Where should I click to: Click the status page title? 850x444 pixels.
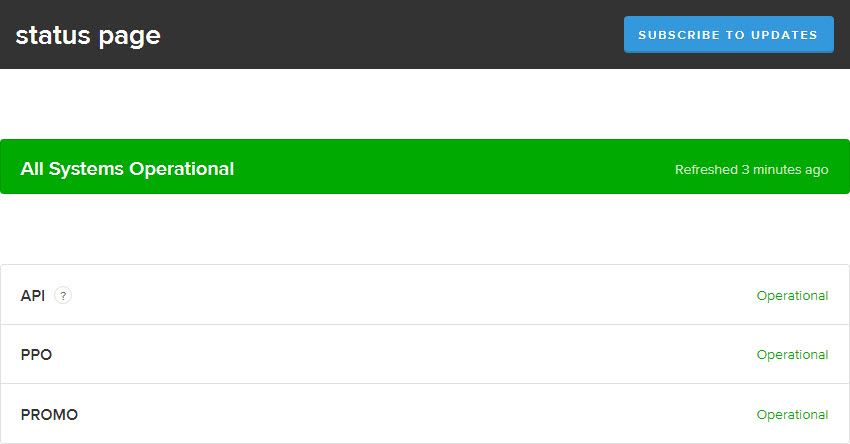pyautogui.click(x=88, y=35)
